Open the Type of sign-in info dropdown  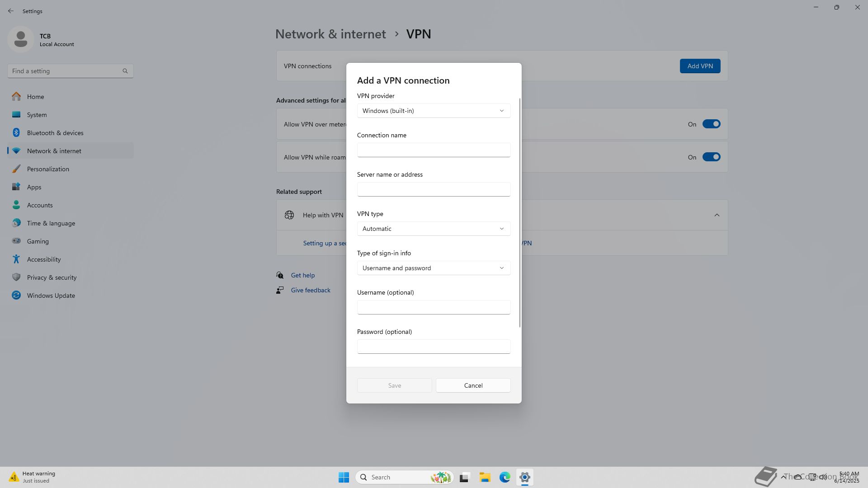pyautogui.click(x=434, y=268)
